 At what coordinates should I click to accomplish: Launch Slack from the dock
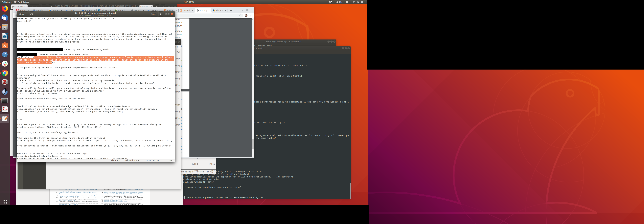click(5, 64)
